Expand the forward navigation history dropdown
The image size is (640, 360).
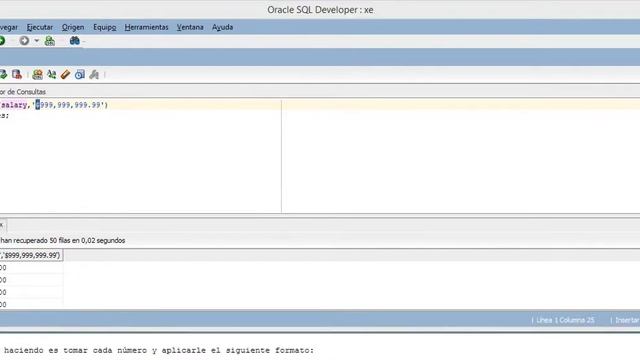(x=36, y=40)
